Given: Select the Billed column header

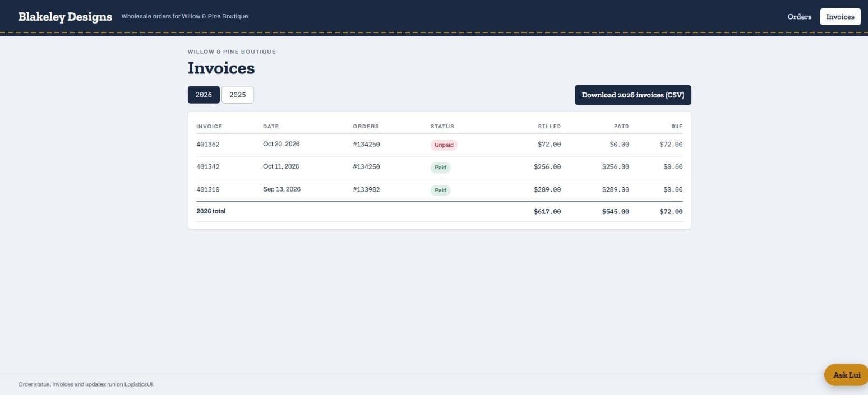Looking at the screenshot, I should (549, 127).
